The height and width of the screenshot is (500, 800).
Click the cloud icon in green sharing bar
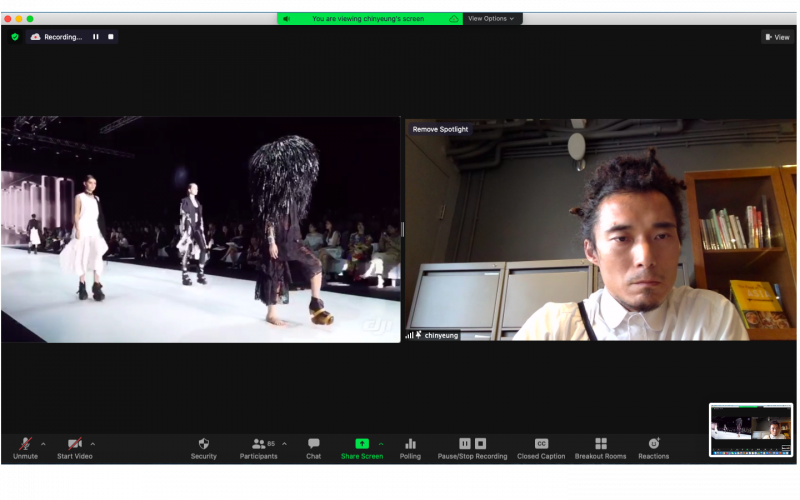(x=453, y=19)
